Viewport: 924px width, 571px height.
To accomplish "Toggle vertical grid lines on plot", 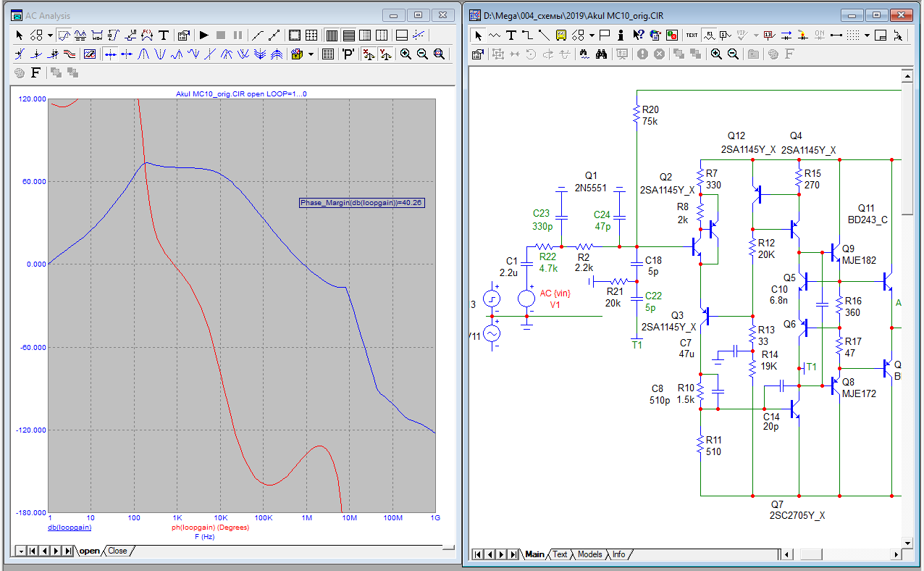I will point(332,35).
